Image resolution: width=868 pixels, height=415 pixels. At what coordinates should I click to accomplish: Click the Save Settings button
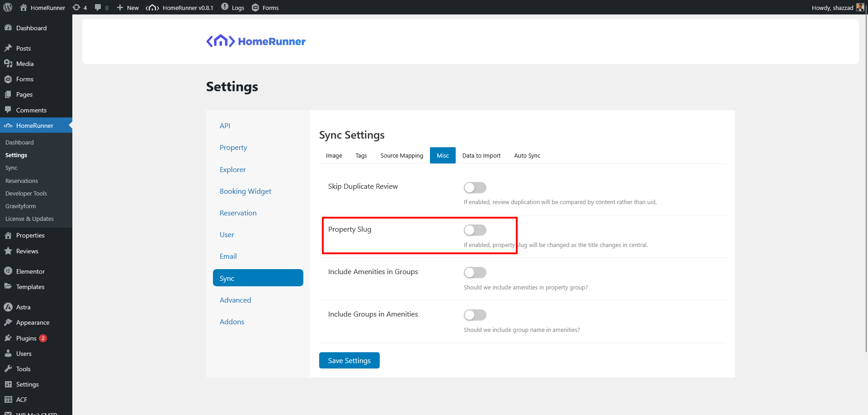point(349,360)
